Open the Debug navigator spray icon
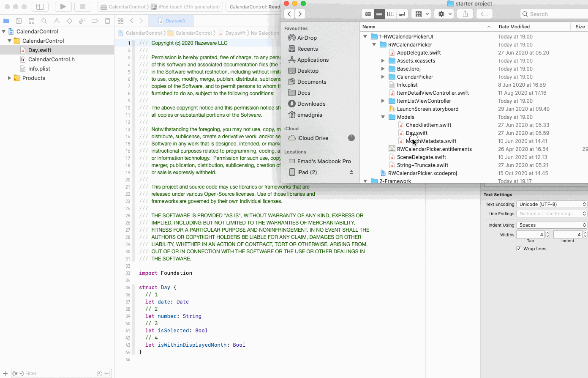 82,21
